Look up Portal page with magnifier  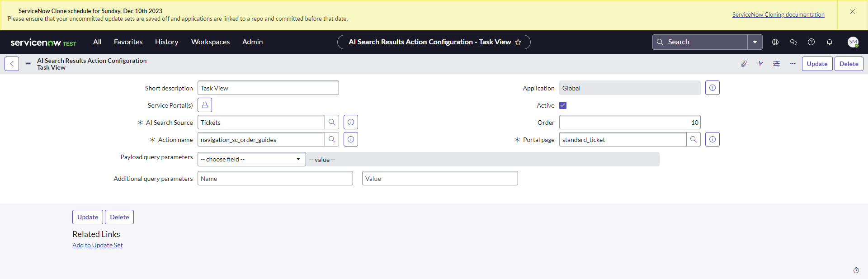tap(693, 139)
